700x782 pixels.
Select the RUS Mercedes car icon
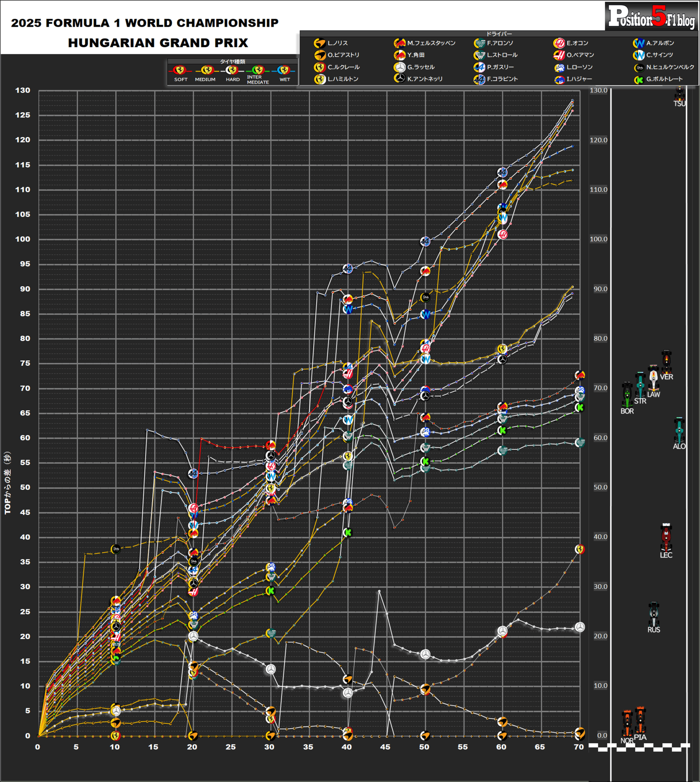tap(654, 615)
